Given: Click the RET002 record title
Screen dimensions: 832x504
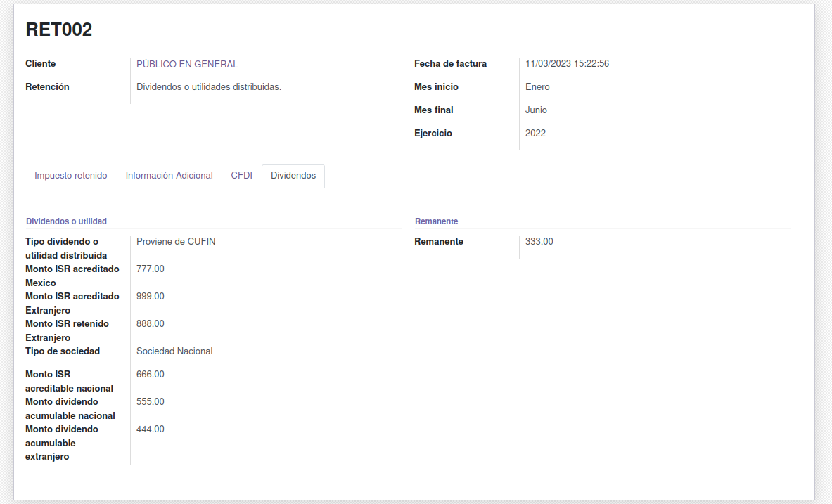Looking at the screenshot, I should coord(59,30).
